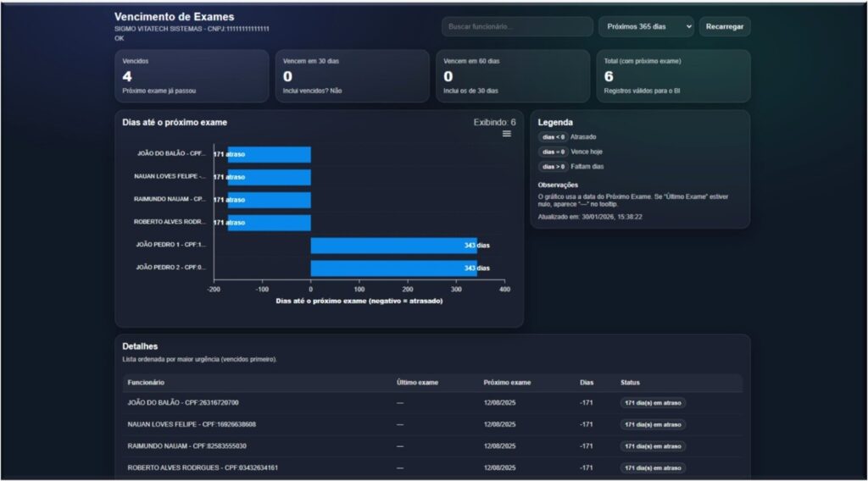
Task: Open the chart hamburger menu icon
Action: click(507, 134)
